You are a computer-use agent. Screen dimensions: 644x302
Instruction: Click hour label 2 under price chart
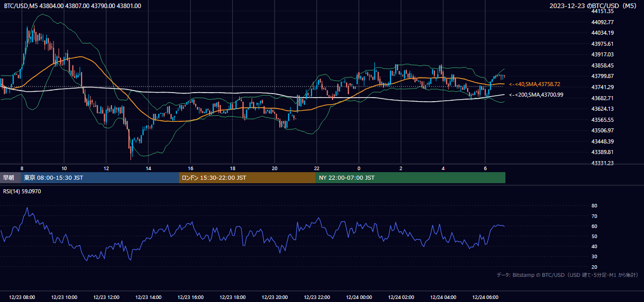[401, 168]
